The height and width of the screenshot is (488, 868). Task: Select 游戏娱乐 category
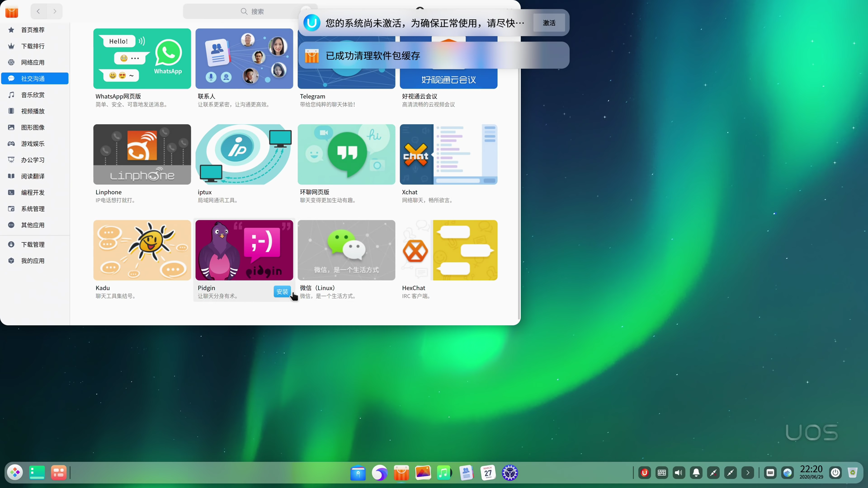coord(35,144)
